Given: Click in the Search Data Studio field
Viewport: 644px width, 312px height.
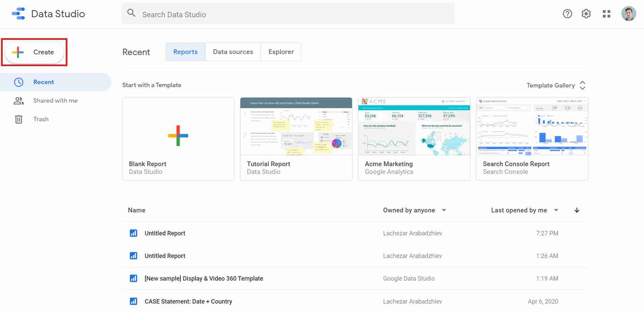Looking at the screenshot, I should pos(288,14).
